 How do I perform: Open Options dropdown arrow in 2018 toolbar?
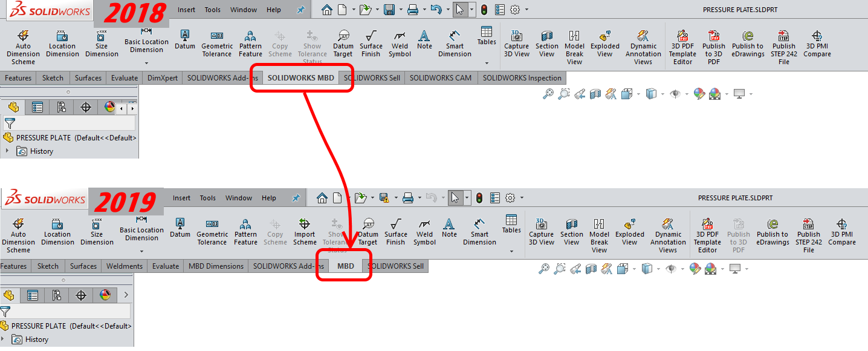click(526, 10)
